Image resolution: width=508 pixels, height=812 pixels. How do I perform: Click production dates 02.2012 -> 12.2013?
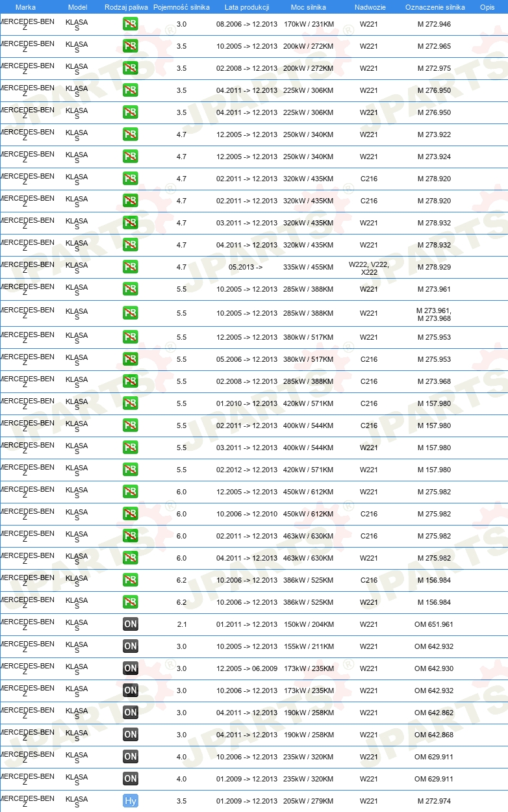click(247, 470)
